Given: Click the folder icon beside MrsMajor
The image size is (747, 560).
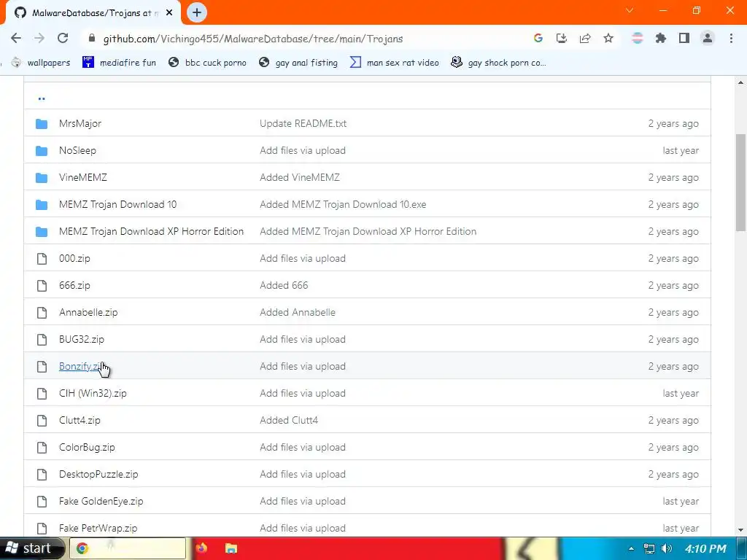Looking at the screenshot, I should click(x=42, y=124).
